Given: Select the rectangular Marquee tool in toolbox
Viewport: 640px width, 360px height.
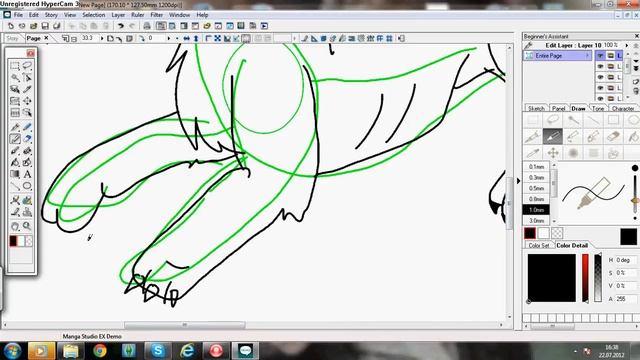Looking at the screenshot, I should tap(15, 66).
